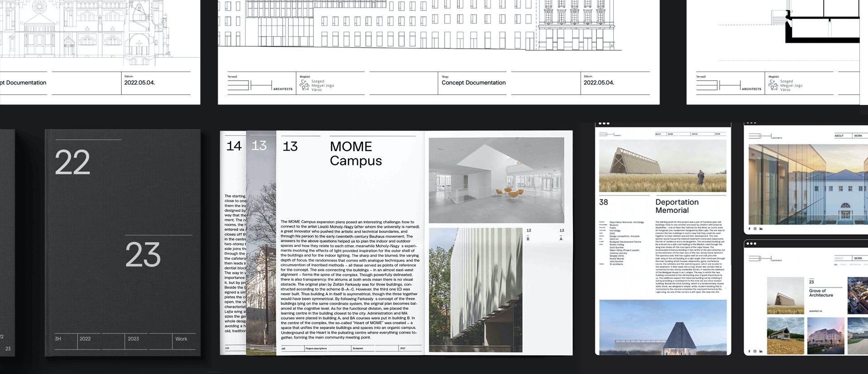Click the Work label on the book cover

(x=181, y=339)
